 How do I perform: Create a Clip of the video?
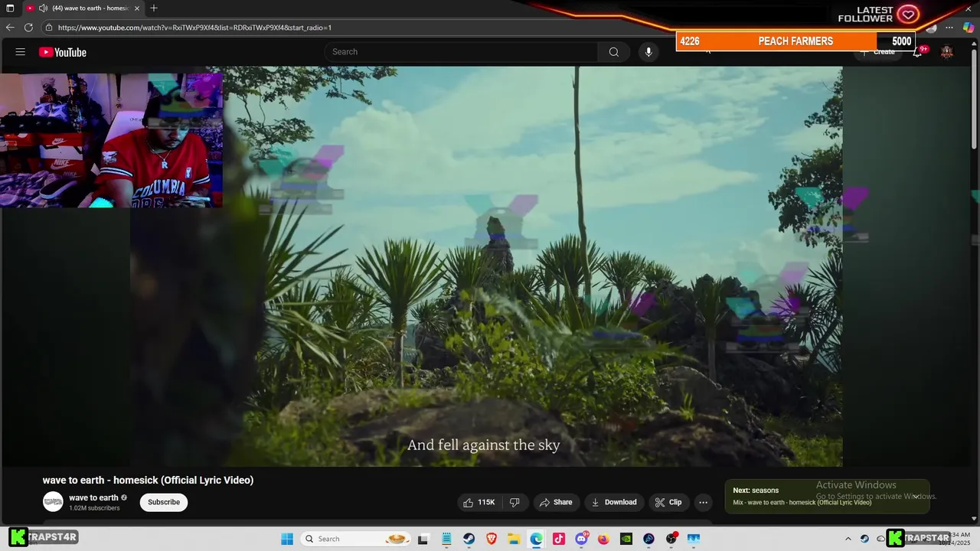click(x=668, y=502)
